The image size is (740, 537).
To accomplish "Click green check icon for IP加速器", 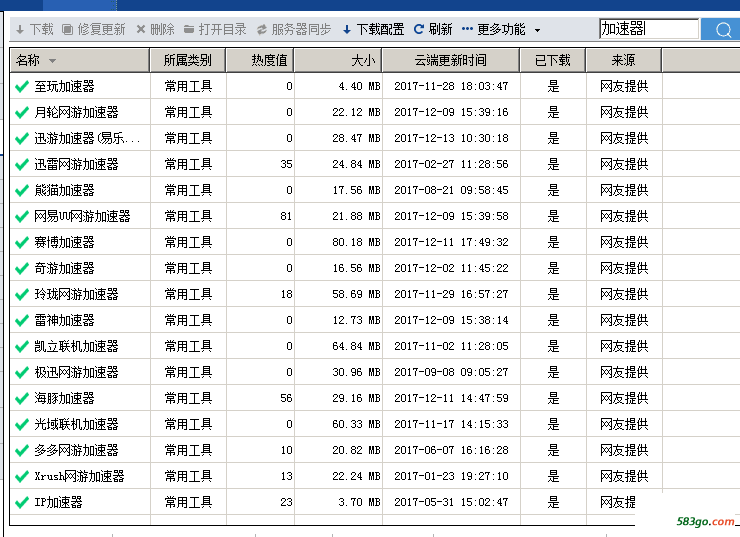I will (x=22, y=503).
